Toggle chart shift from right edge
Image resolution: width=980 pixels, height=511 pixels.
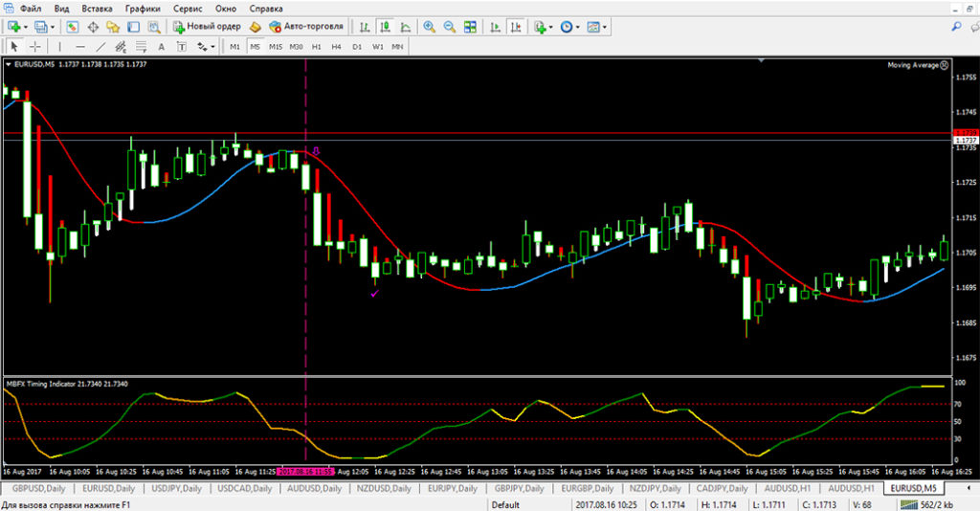click(x=516, y=27)
